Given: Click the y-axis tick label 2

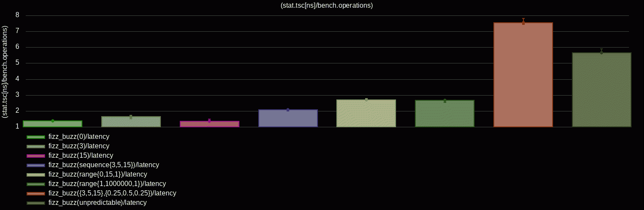Looking at the screenshot, I should 18,111.
